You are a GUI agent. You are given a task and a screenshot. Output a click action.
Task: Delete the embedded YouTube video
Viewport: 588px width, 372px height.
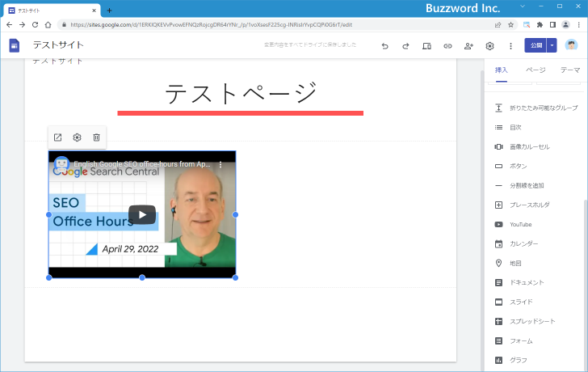pyautogui.click(x=96, y=137)
